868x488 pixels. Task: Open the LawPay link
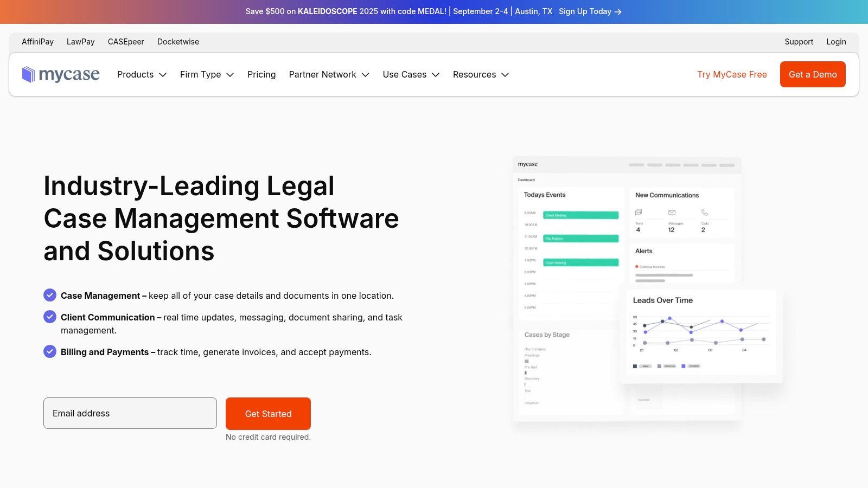click(80, 42)
